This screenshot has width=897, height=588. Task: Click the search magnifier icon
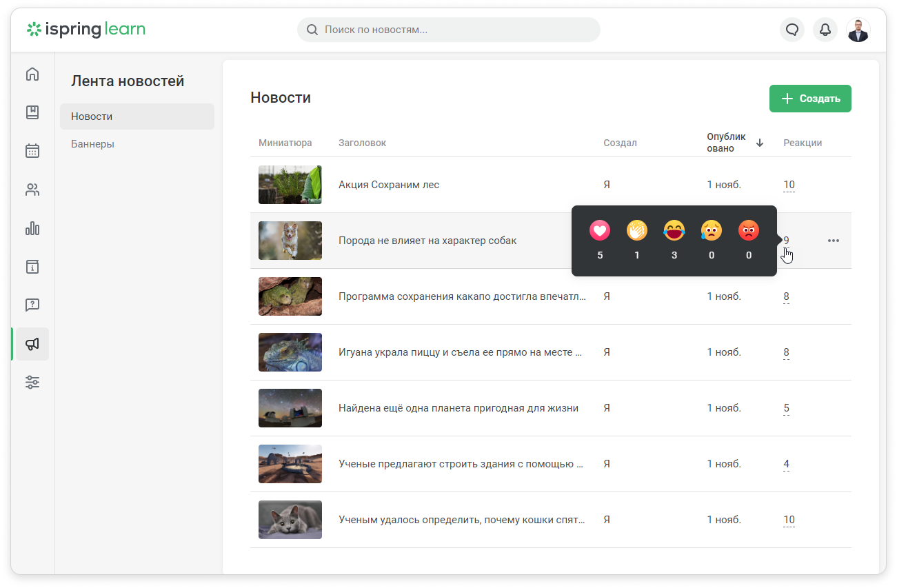[312, 30]
